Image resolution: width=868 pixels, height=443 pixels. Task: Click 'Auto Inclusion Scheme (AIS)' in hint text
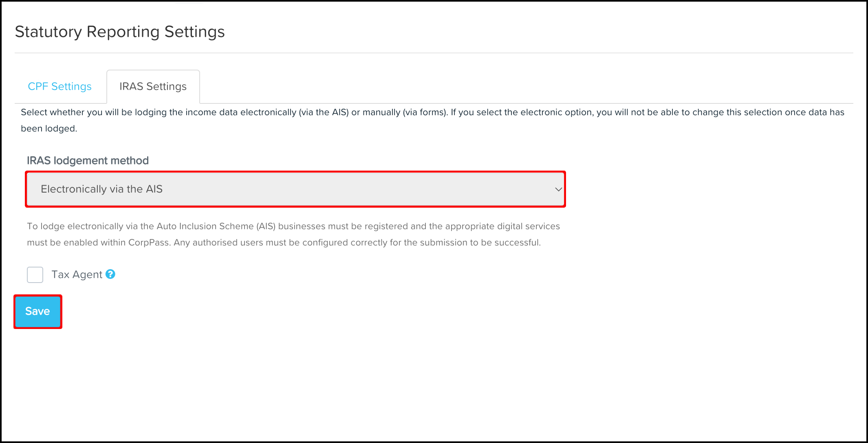[216, 226]
